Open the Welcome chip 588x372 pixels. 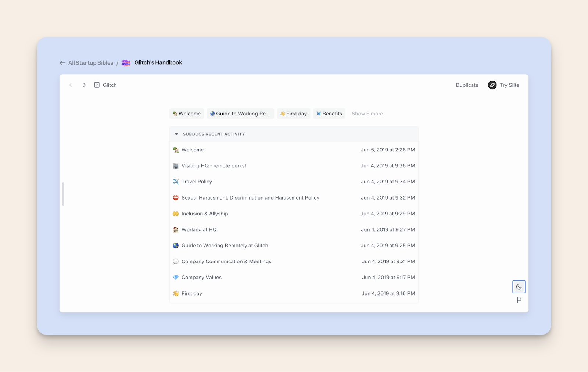pyautogui.click(x=187, y=114)
